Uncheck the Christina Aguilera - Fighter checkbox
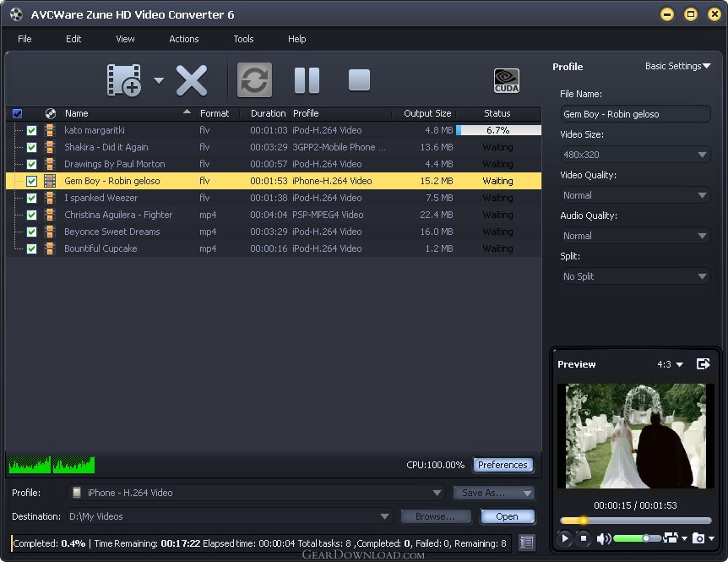Screen dimensions: 728x562 pos(31,215)
